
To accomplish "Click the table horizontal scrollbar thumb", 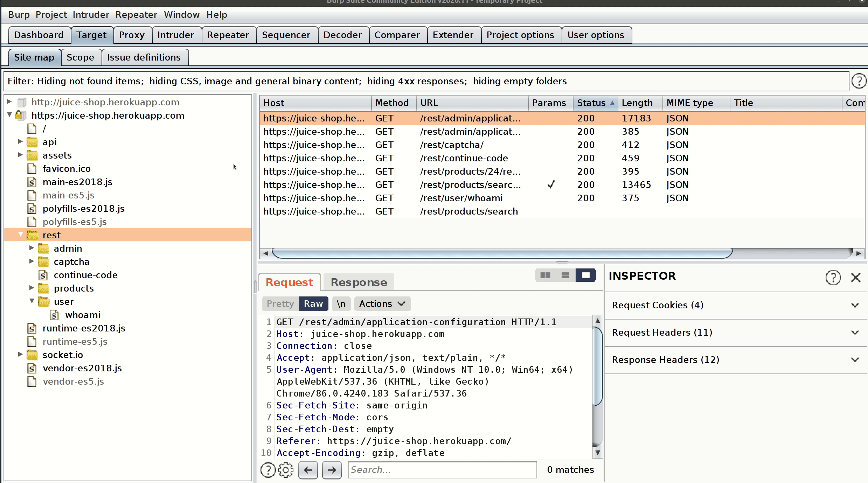I will [502, 253].
